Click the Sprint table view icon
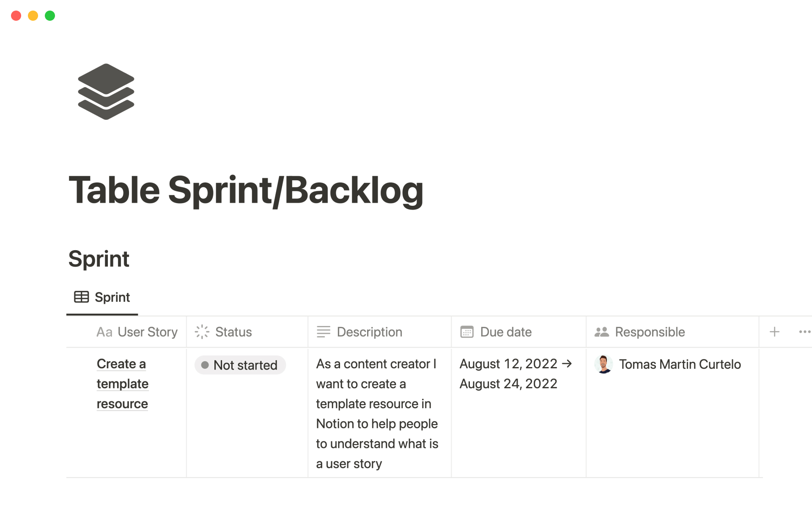Viewport: 812px width, 508px height. pyautogui.click(x=81, y=297)
